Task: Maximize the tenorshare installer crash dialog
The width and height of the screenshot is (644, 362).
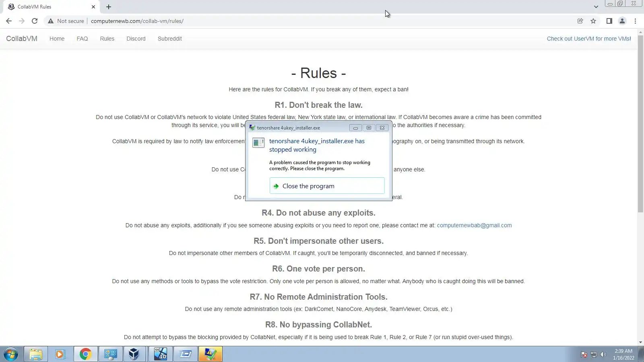Action: coord(369,128)
